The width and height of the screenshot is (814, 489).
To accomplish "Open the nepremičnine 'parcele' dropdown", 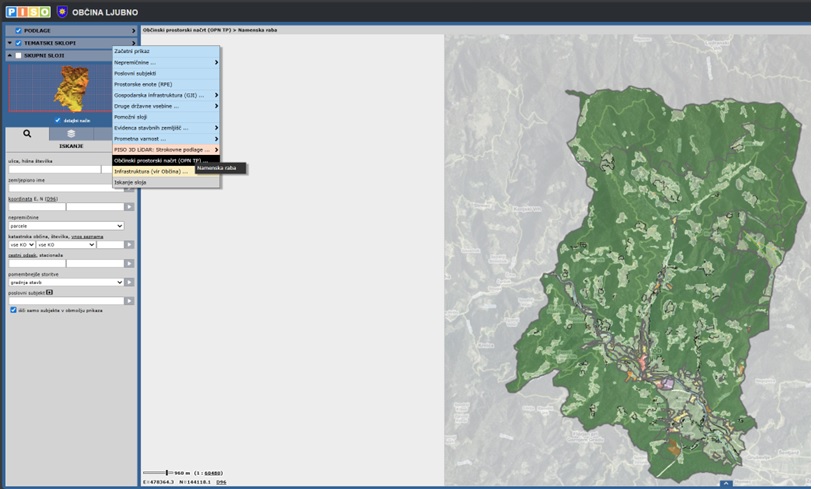I will [x=65, y=226].
